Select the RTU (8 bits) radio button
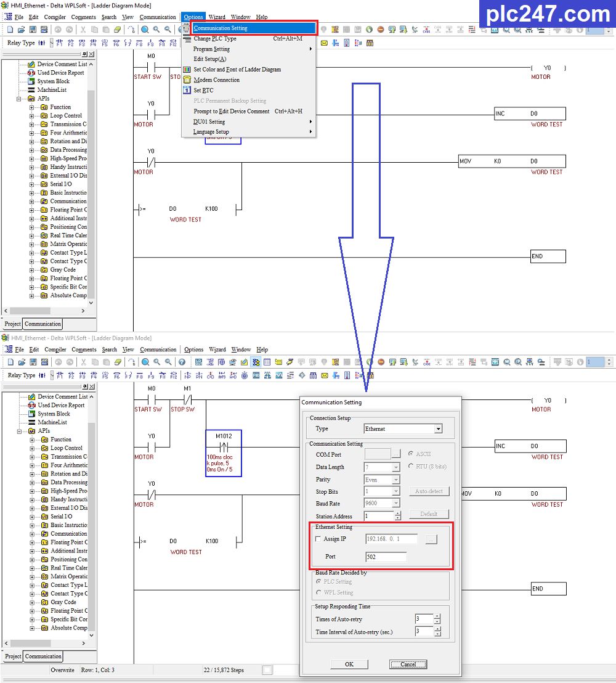 410,467
